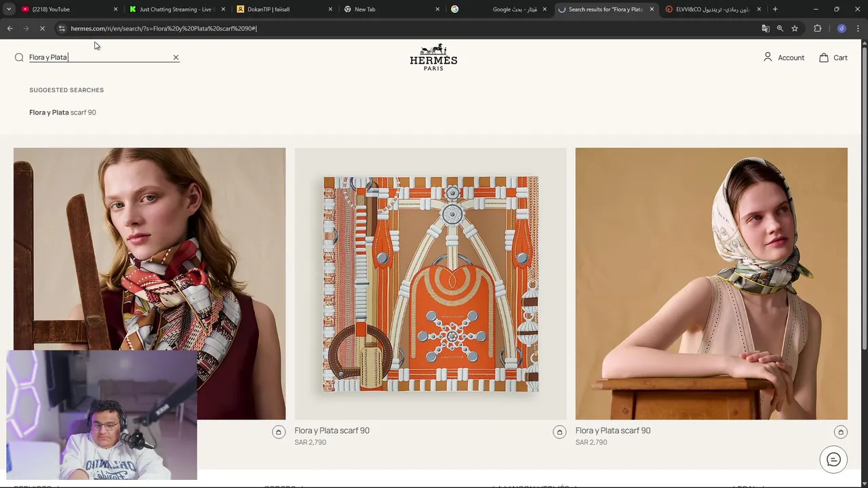The image size is (868, 488).
Task: Switch to the Just Chatting Streaming tab
Action: [176, 9]
